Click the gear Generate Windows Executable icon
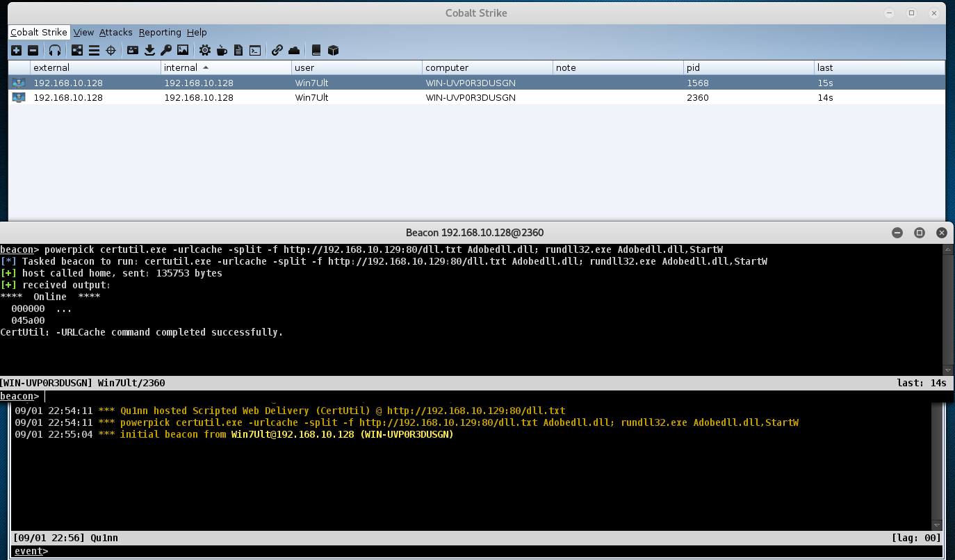955x560 pixels. 205,50
